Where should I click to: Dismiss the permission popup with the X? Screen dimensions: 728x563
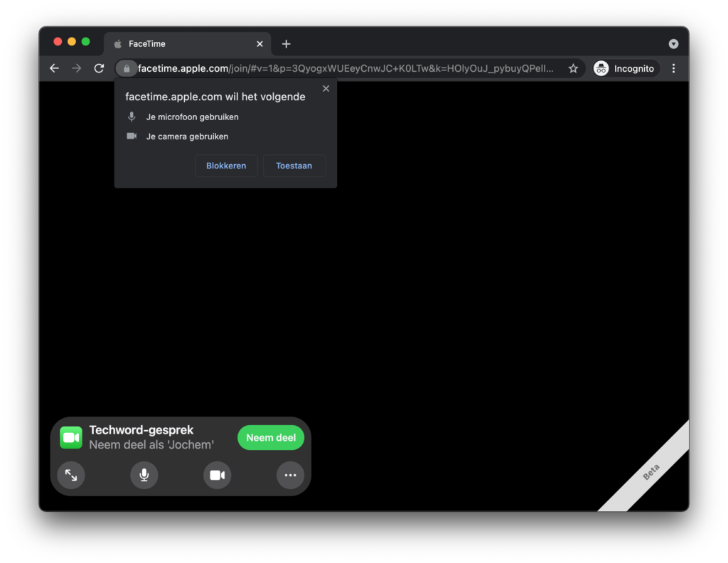[326, 88]
